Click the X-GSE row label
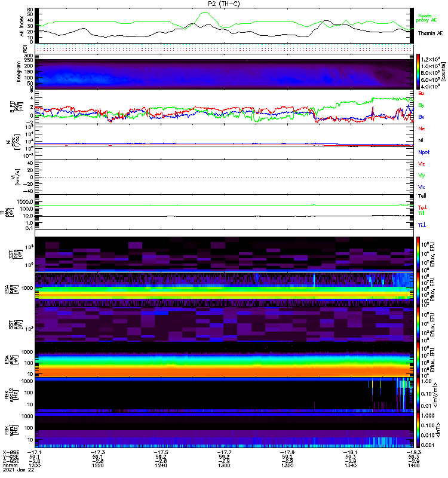The image size is (448, 478). click(x=11, y=453)
